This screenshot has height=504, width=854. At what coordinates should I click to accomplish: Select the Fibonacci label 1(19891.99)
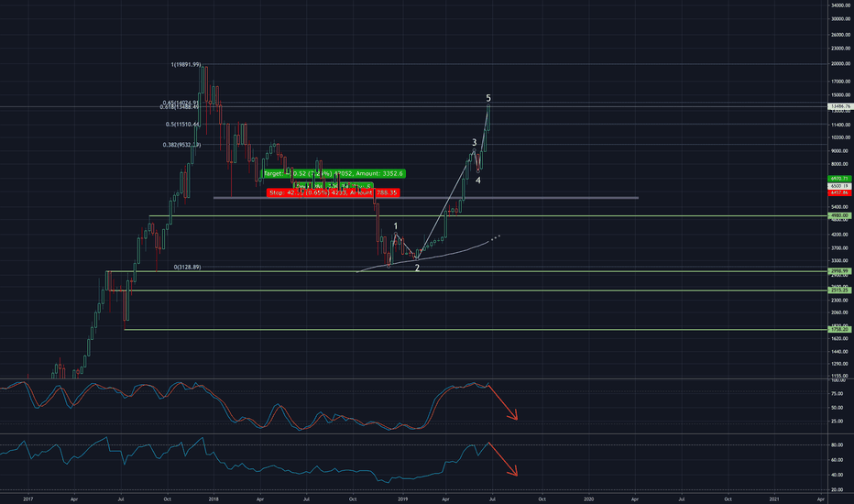(x=186, y=65)
